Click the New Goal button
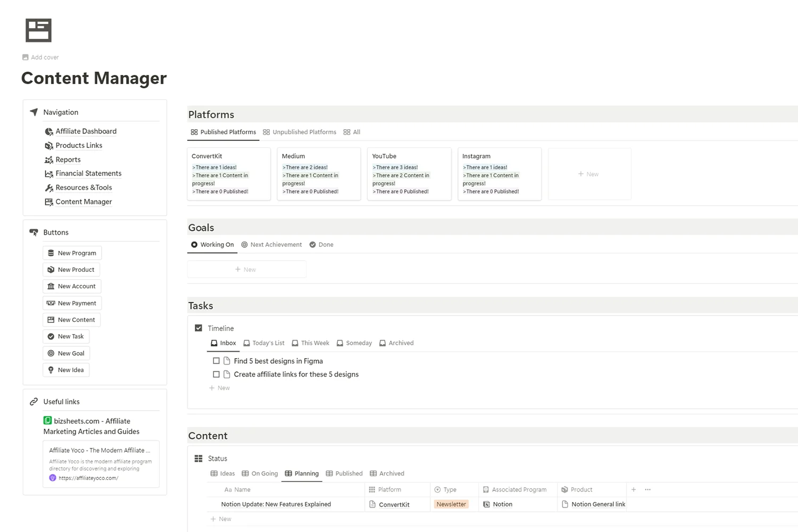 click(66, 353)
